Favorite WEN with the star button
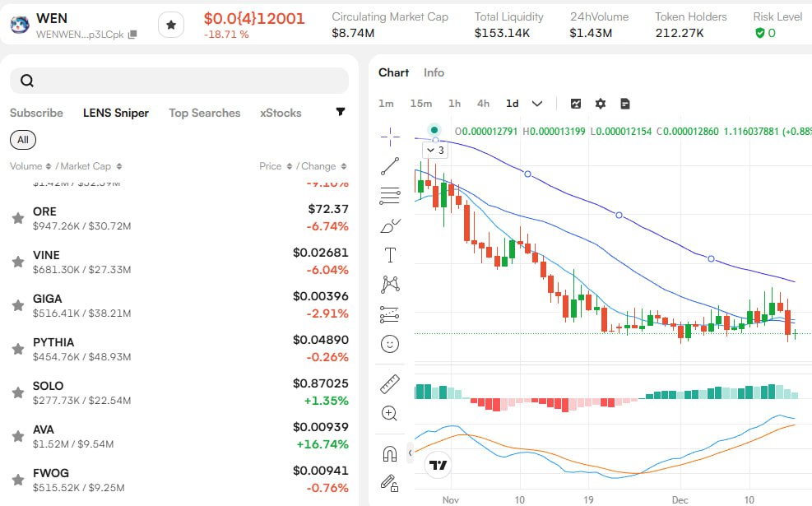812x506 pixels. click(x=171, y=25)
